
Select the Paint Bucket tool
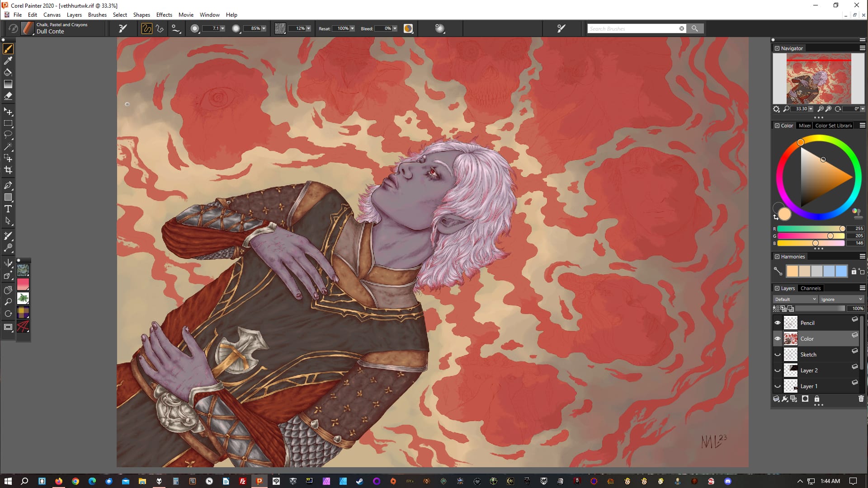[x=8, y=72]
